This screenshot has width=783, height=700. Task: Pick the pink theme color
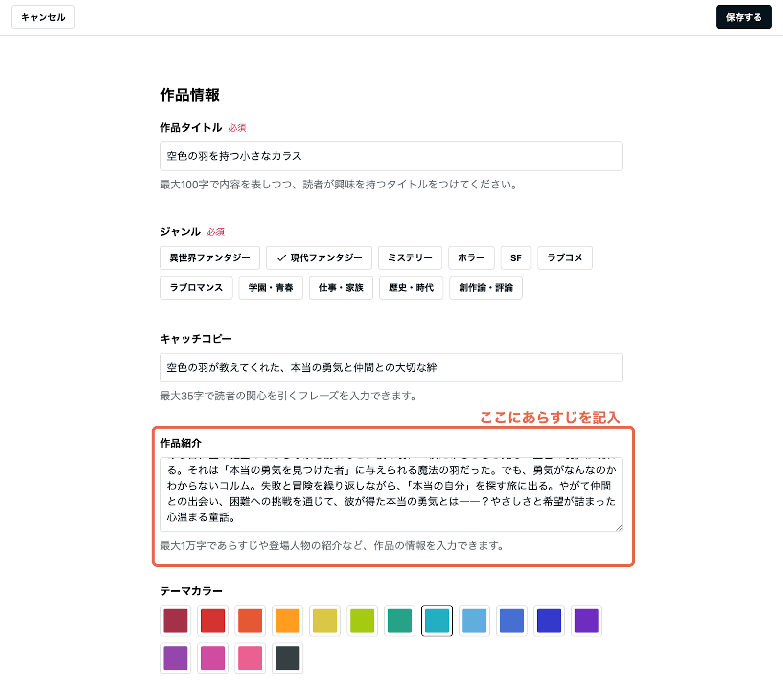250,658
